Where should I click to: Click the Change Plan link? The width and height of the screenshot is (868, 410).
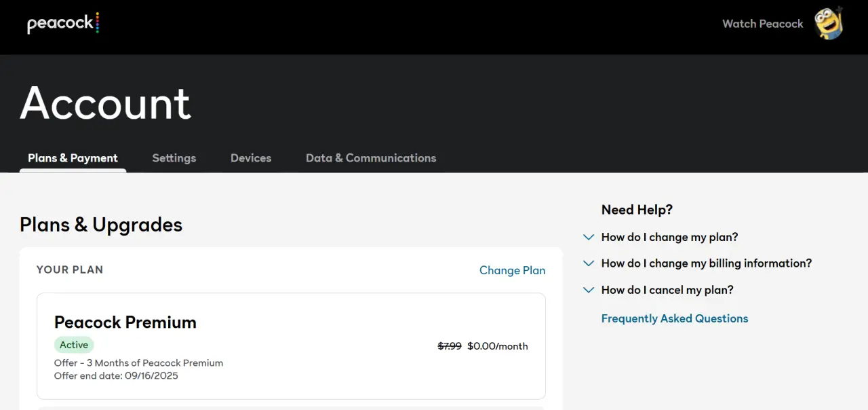pyautogui.click(x=513, y=270)
